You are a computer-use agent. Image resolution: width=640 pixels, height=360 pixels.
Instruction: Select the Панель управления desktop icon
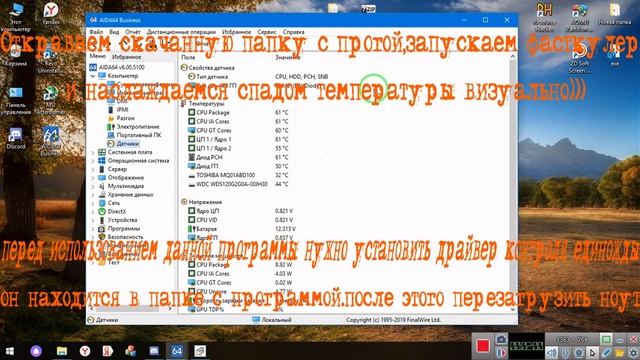[16, 100]
